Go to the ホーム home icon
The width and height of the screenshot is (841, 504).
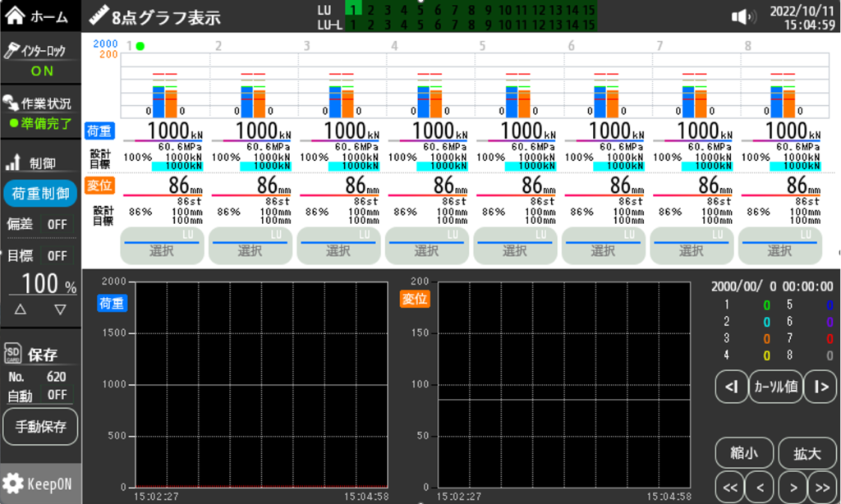pyautogui.click(x=15, y=16)
